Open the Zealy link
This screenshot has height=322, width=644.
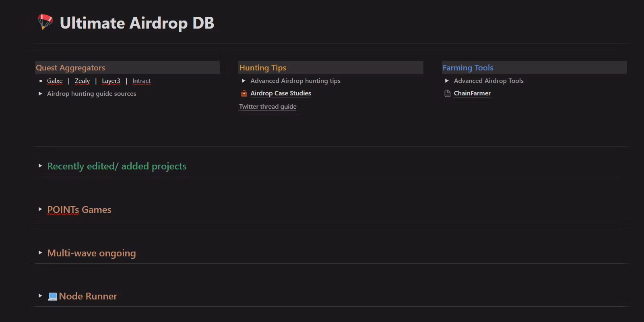[x=82, y=81]
